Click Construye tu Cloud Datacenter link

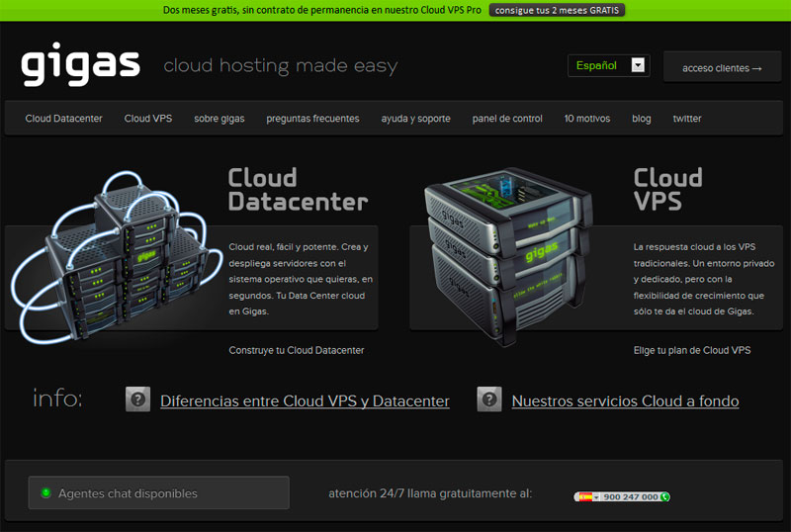click(296, 350)
